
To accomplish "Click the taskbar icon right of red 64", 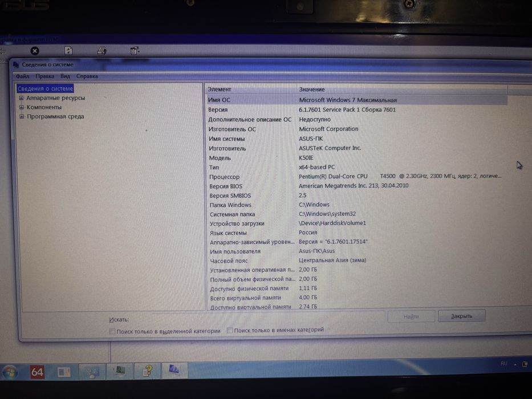I will 64,372.
